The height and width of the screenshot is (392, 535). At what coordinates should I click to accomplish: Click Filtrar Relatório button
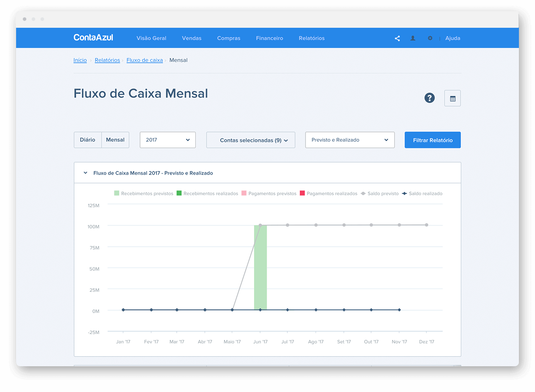[x=433, y=140]
